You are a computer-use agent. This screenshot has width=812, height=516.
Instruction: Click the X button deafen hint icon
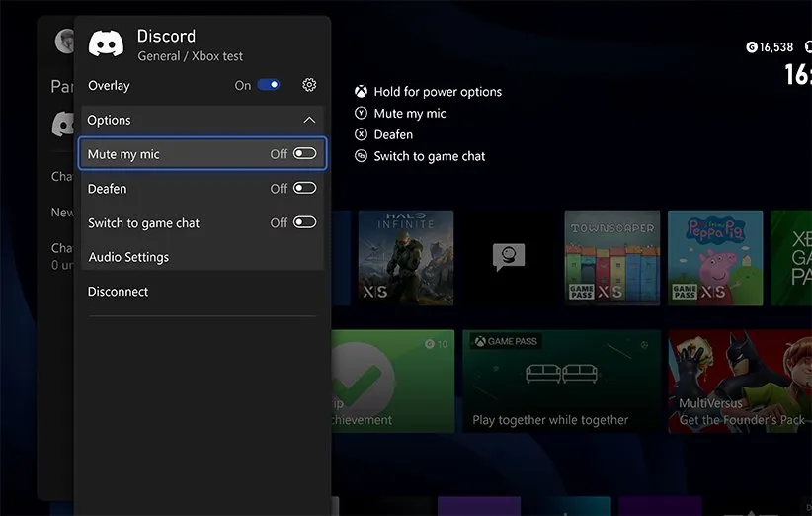pos(362,135)
